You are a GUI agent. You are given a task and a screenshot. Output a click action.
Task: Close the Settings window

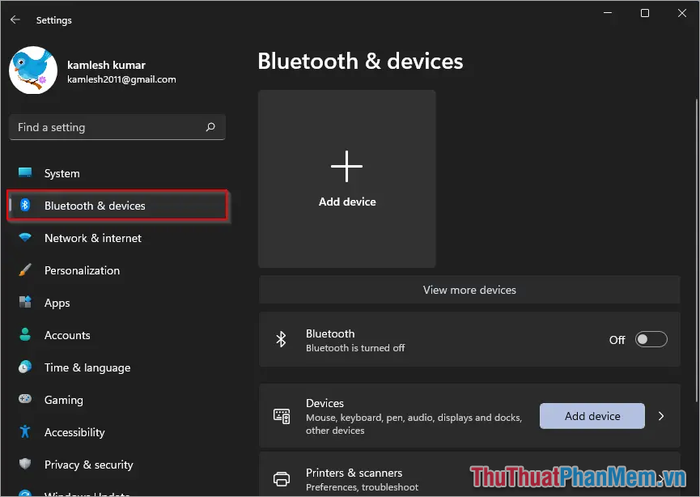[682, 13]
